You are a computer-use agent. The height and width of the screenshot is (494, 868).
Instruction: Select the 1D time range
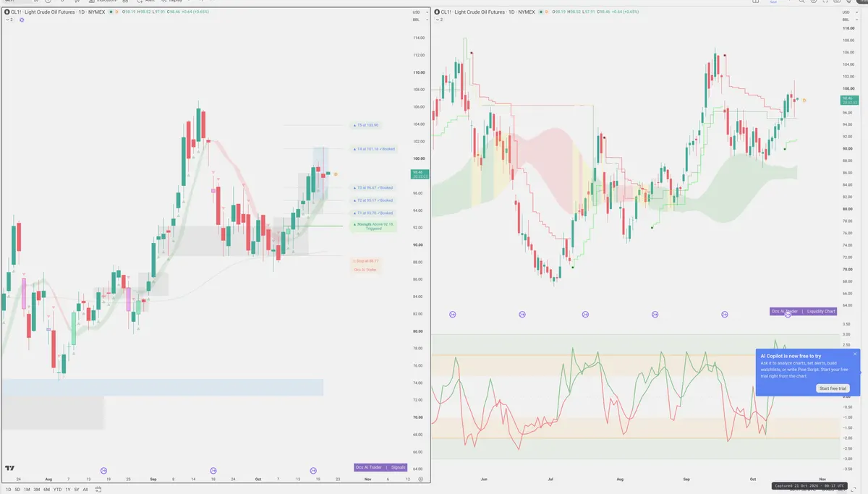tap(9, 490)
